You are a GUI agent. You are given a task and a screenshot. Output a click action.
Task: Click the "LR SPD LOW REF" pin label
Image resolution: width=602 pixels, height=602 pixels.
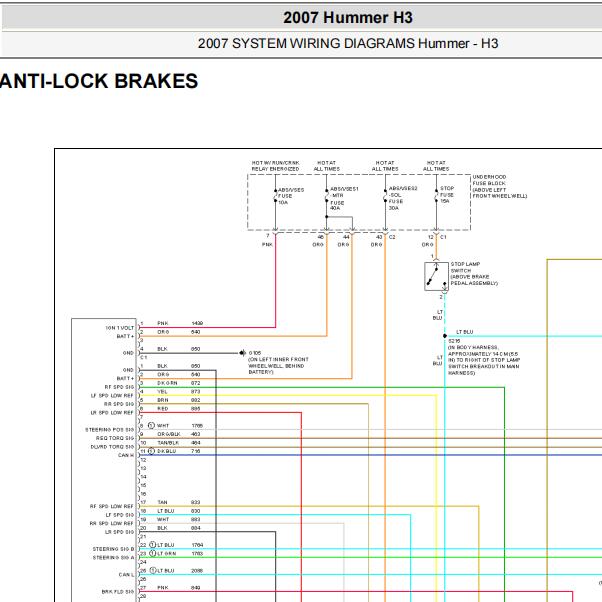pyautogui.click(x=112, y=413)
